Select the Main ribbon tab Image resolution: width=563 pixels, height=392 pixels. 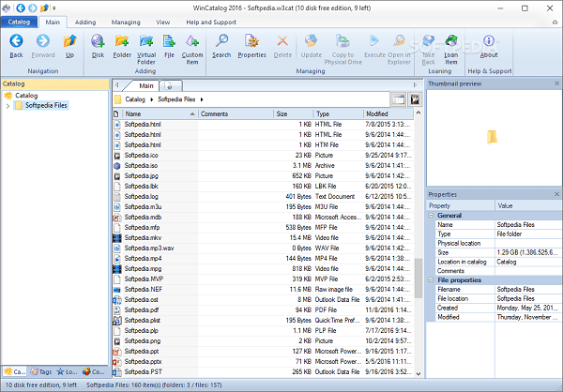tap(53, 23)
